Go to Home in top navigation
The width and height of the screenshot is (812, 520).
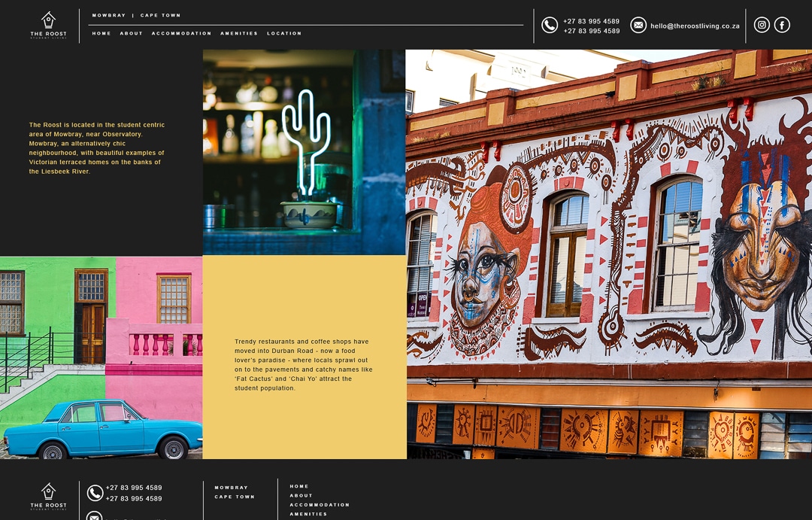101,33
